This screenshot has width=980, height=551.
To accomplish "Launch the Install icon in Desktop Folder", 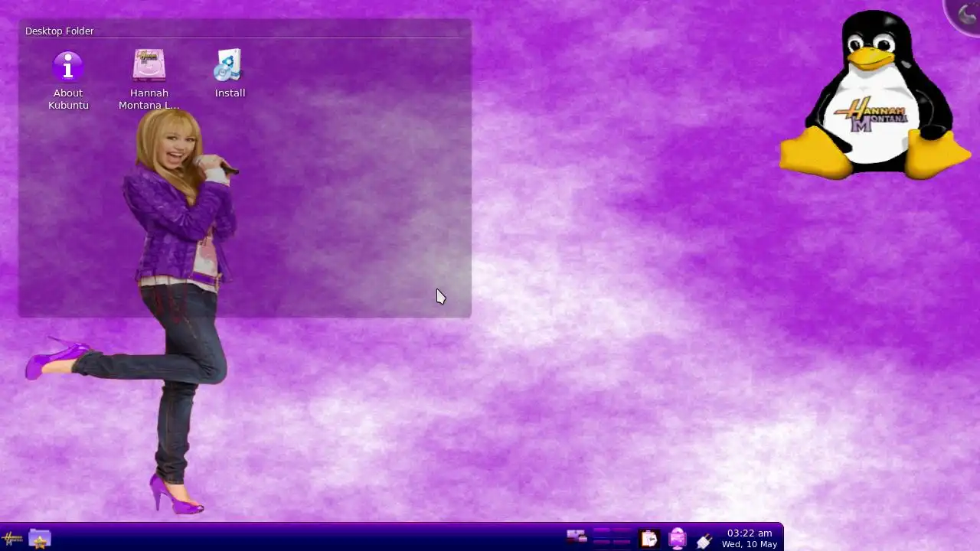I will [x=229, y=66].
